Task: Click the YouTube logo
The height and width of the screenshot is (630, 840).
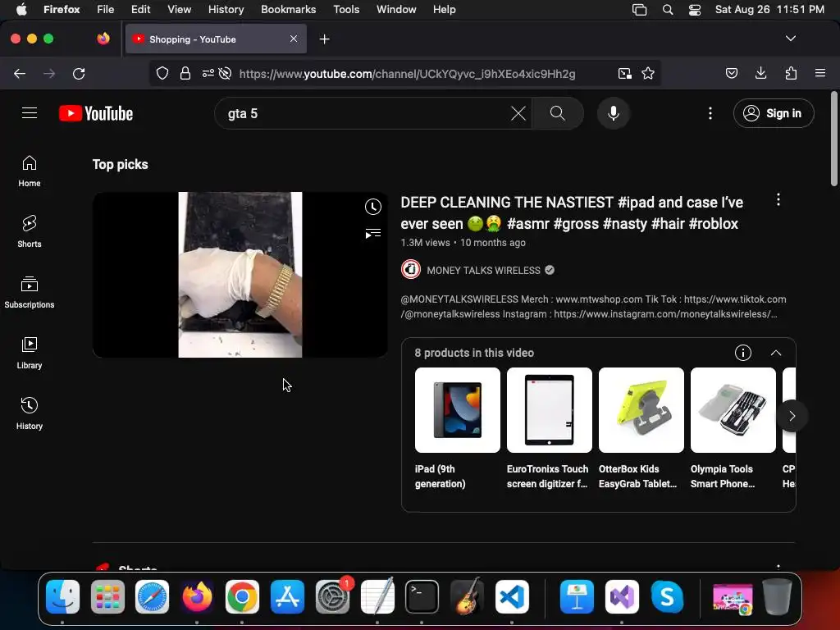Action: click(x=96, y=113)
